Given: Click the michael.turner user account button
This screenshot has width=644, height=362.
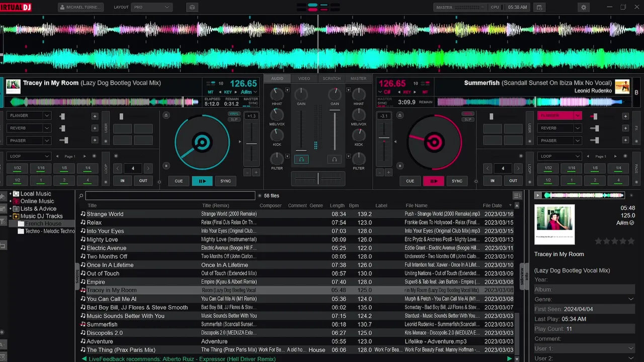Looking at the screenshot, I should pos(80,8).
